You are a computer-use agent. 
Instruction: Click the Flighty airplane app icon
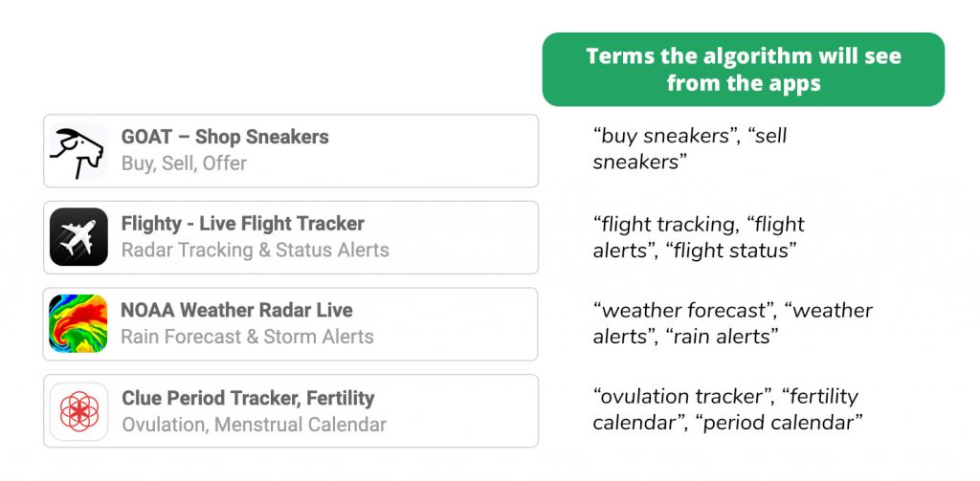click(x=78, y=237)
